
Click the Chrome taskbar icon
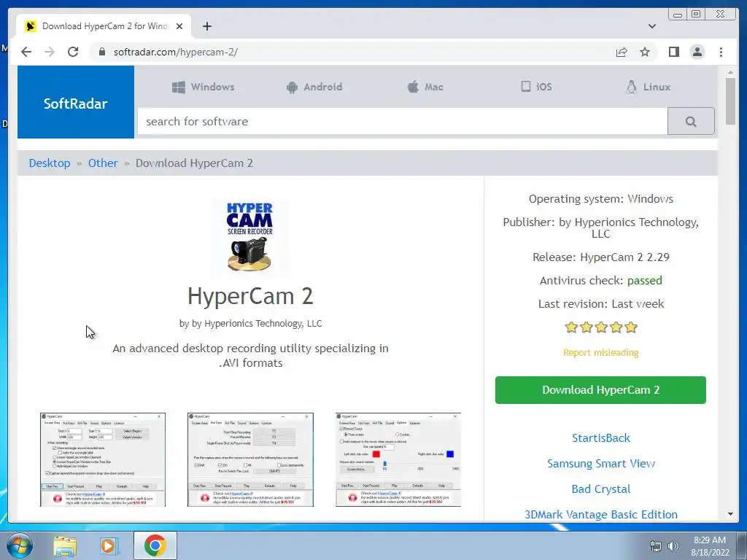[x=155, y=545]
